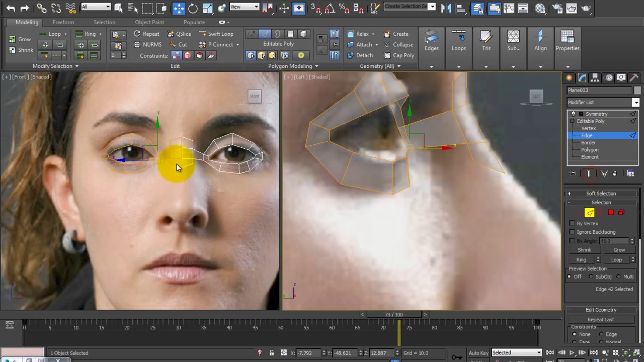Click Detach in Geometry panel
This screenshot has height=362, width=644.
360,55
